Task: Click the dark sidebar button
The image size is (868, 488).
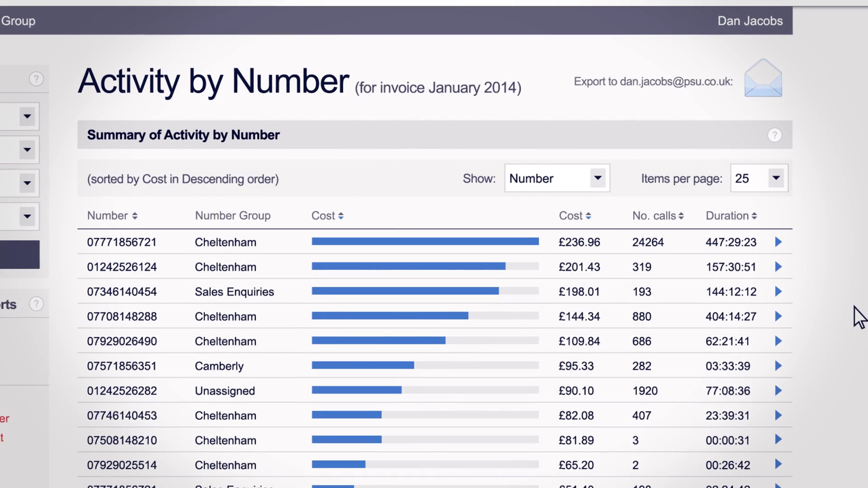Action: point(20,254)
